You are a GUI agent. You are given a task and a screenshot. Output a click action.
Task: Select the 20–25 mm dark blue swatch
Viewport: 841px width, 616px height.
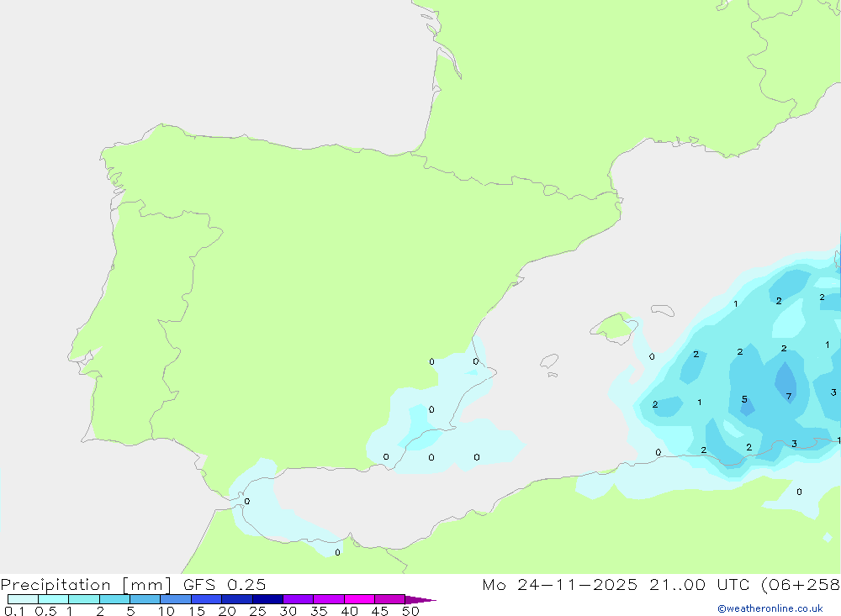(x=237, y=599)
